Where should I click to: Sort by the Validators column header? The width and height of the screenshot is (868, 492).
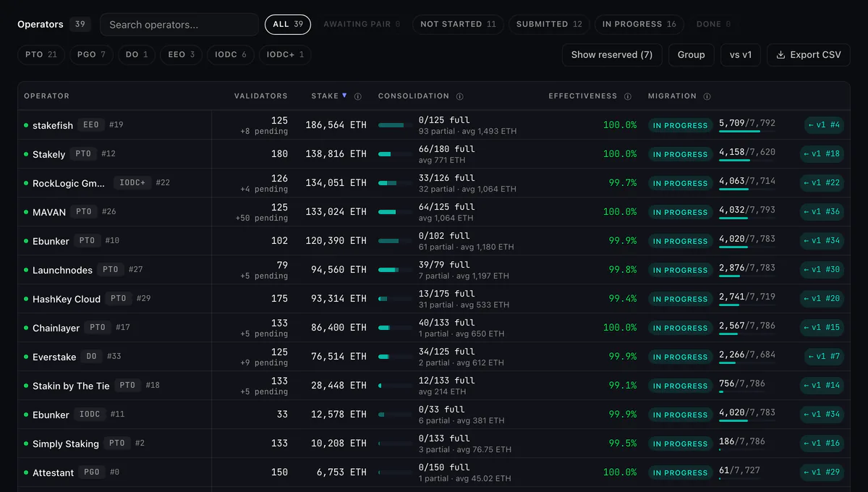coord(260,96)
